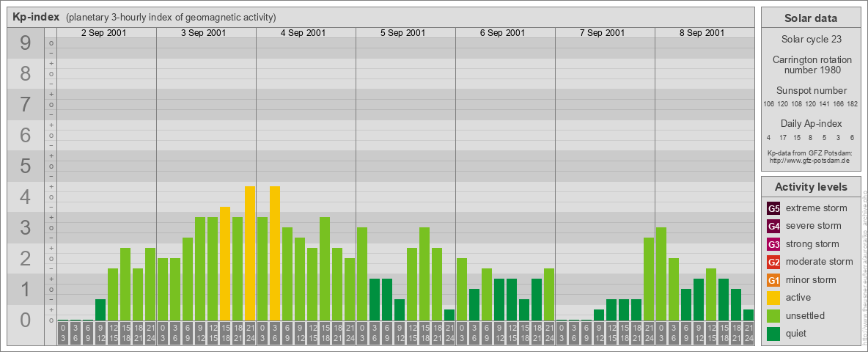868x352 pixels.
Task: Click the dark green bar for 5 Sep 21-24
Action: pos(449,315)
